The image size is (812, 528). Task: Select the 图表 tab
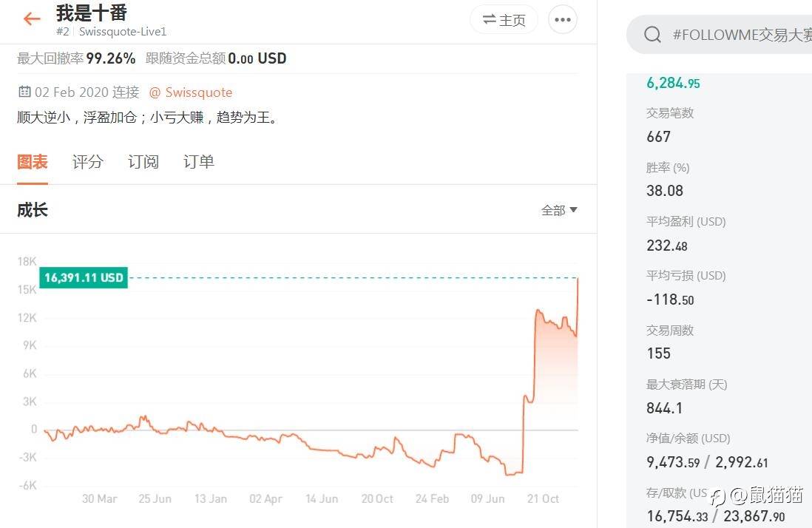pos(33,162)
